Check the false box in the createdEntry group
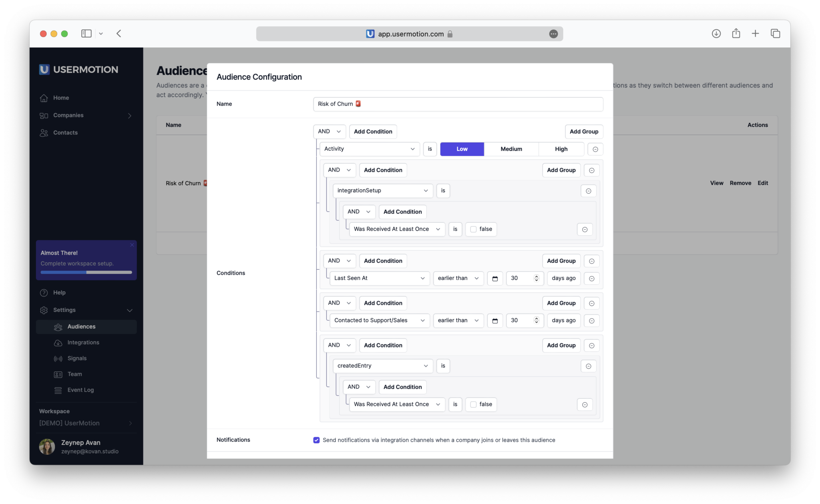This screenshot has width=820, height=504. point(473,404)
